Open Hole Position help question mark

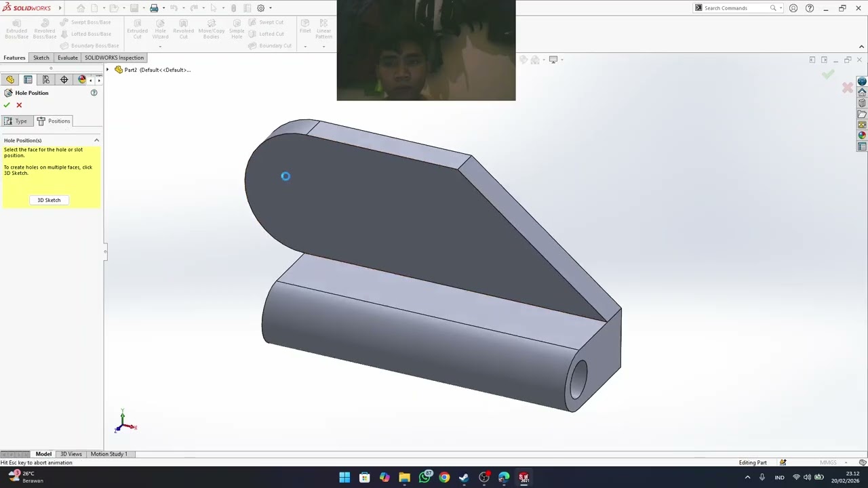94,93
